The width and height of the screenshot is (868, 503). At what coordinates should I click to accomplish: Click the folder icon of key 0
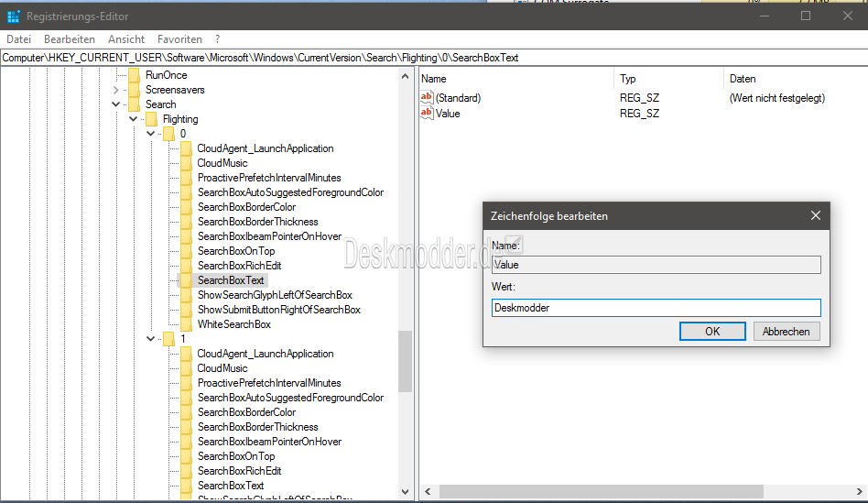tap(168, 134)
